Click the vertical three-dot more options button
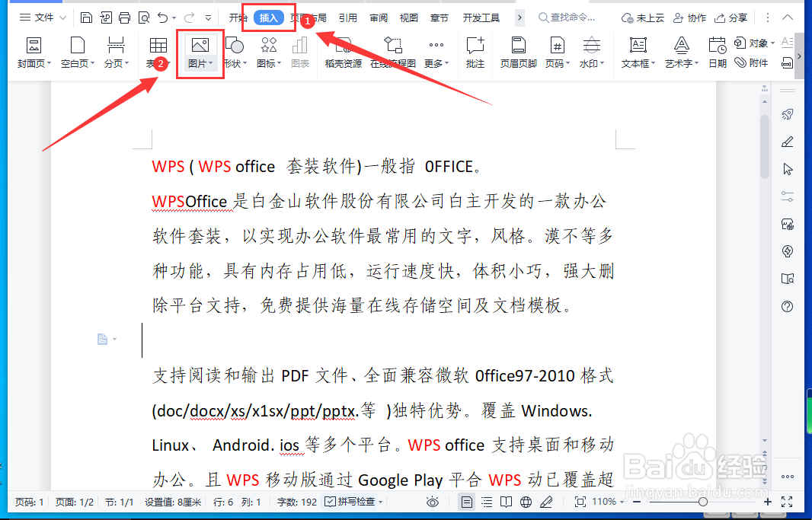This screenshot has width=812, height=520. coord(768,18)
